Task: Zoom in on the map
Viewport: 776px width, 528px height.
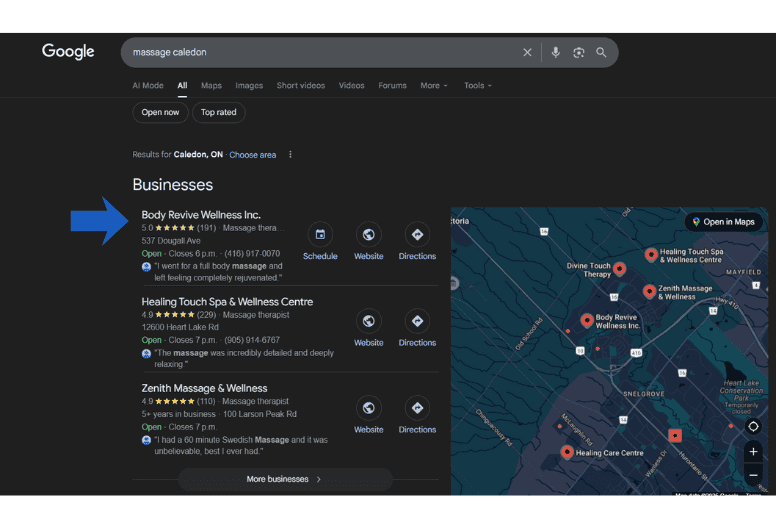Action: pyautogui.click(x=753, y=452)
